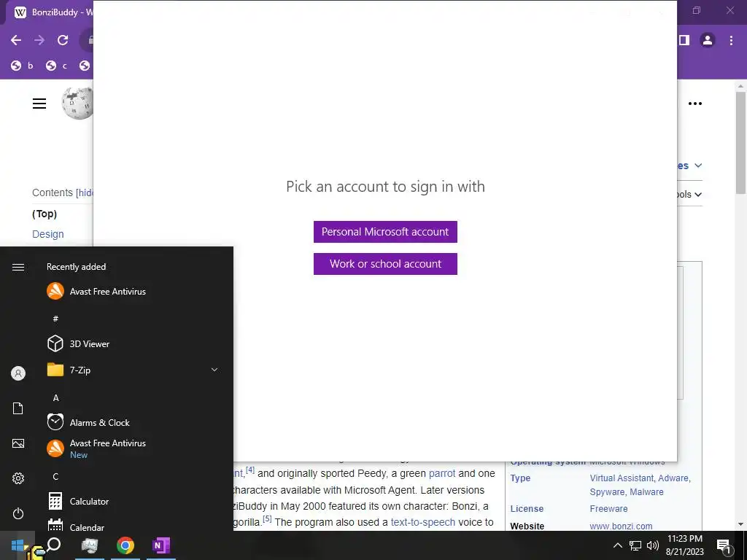Open OneNote from the taskbar

[161, 545]
